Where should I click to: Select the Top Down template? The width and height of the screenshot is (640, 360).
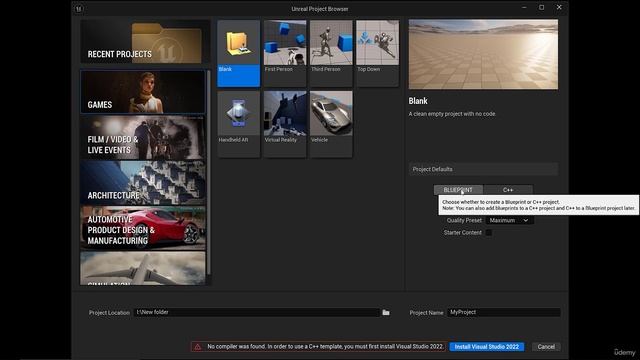tap(377, 53)
